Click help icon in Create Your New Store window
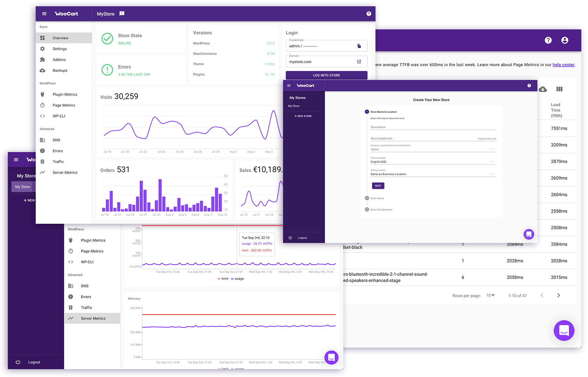 click(529, 85)
